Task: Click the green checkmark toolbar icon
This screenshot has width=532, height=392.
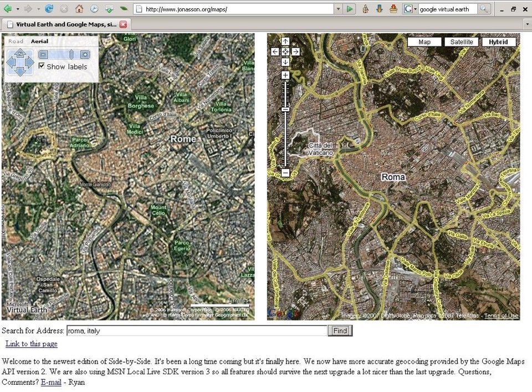Action: [x=109, y=9]
